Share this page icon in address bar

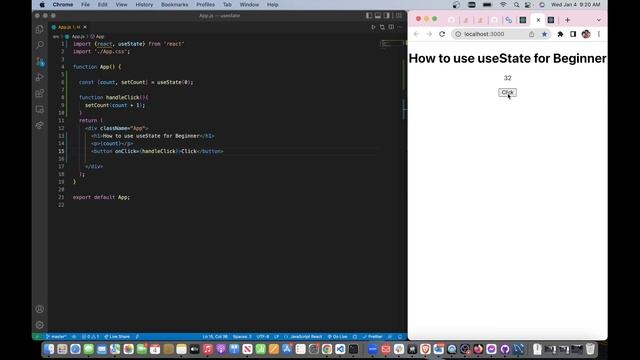tap(531, 34)
